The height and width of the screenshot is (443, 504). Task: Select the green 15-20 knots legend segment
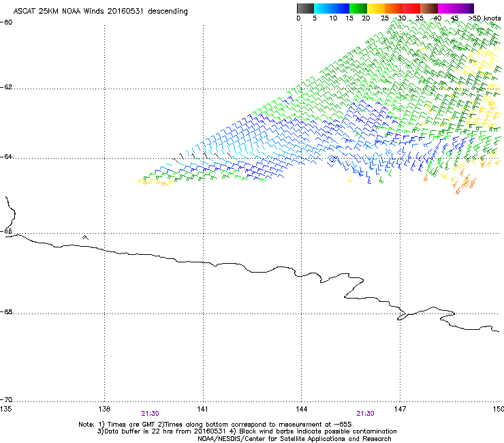[358, 8]
